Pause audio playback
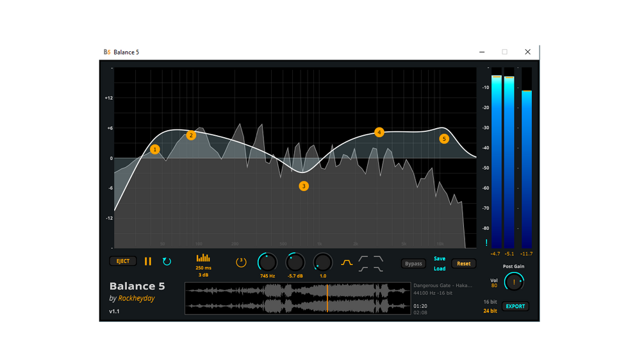The image size is (644, 362). pyautogui.click(x=148, y=261)
